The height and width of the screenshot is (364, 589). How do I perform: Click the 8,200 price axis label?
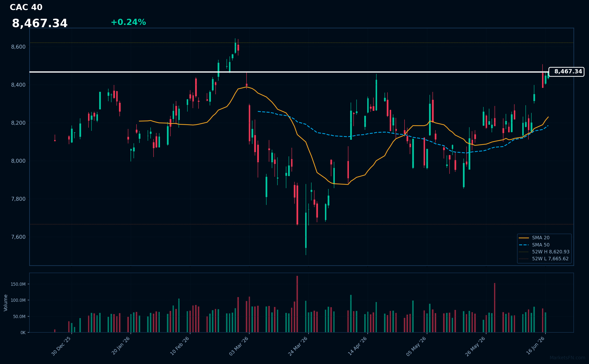click(x=18, y=123)
